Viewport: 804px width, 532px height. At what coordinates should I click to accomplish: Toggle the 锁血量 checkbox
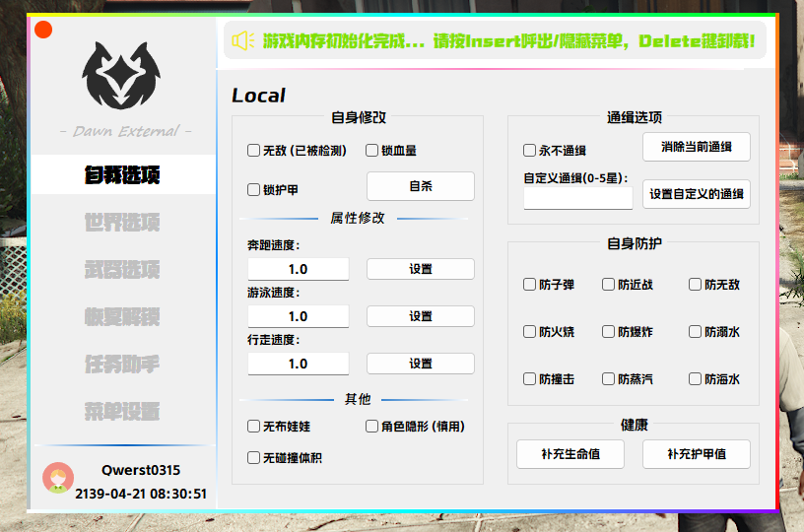click(372, 151)
